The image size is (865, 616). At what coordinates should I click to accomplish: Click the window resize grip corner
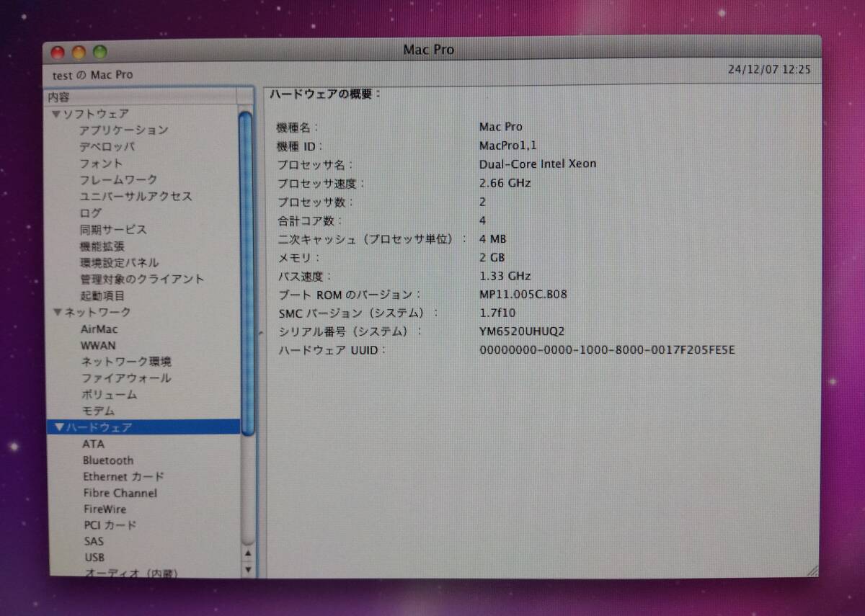coord(812,571)
